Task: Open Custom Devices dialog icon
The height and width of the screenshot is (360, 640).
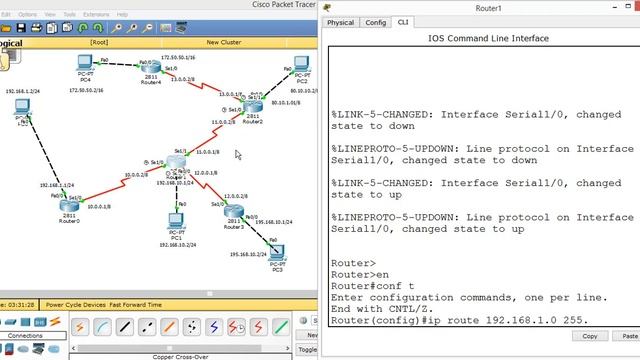Action: (x=181, y=28)
